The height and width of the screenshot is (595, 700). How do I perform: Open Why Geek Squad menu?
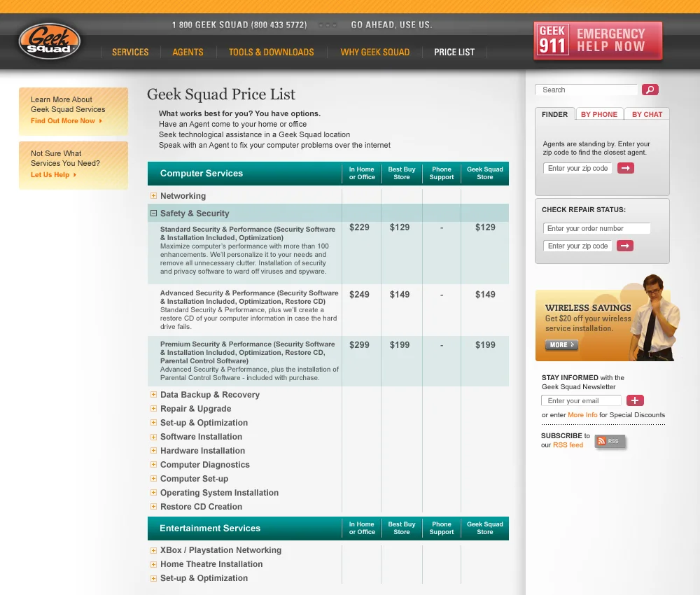pos(375,52)
